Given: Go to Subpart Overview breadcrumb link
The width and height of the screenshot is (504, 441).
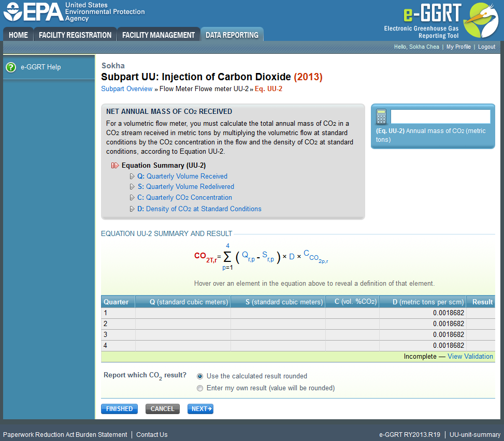Looking at the screenshot, I should [126, 89].
